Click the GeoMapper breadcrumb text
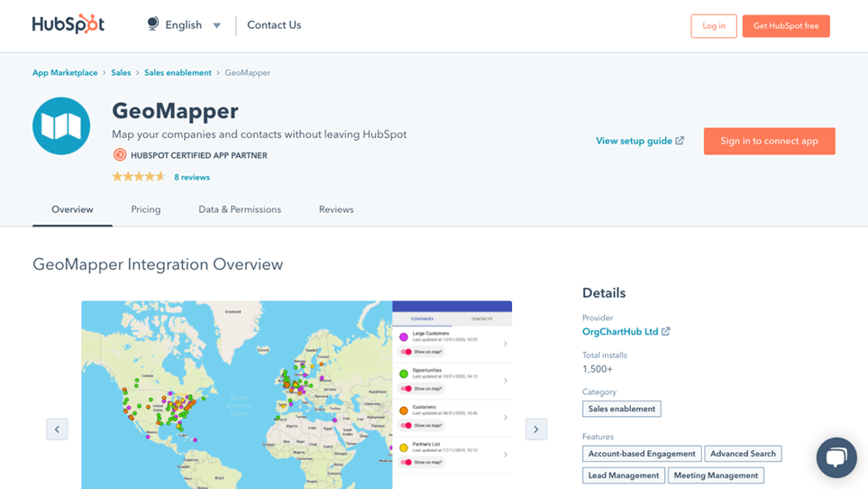The image size is (868, 489). tap(248, 72)
